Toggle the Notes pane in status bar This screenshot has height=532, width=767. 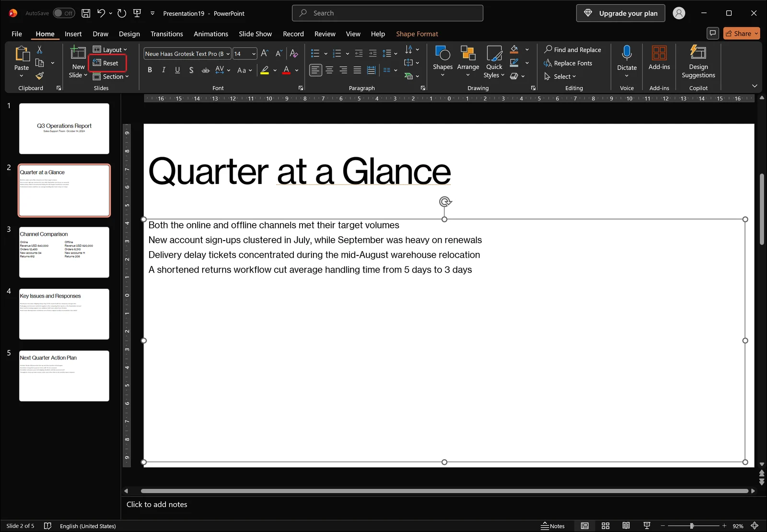pos(553,526)
